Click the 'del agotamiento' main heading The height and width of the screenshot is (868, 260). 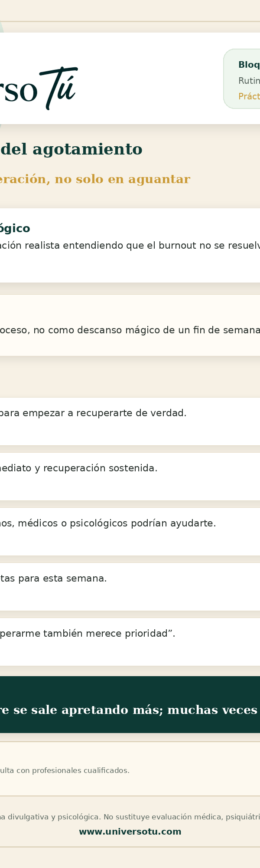(71, 149)
